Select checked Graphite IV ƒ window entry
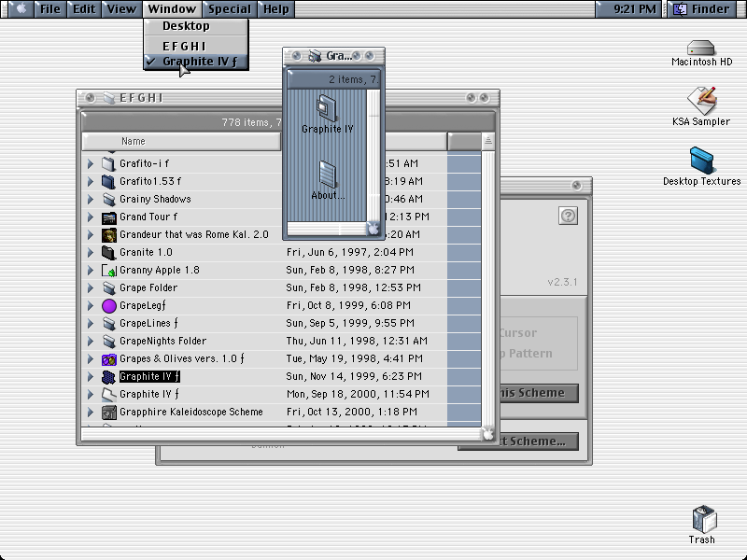Viewport: 747px width, 560px height. click(196, 62)
